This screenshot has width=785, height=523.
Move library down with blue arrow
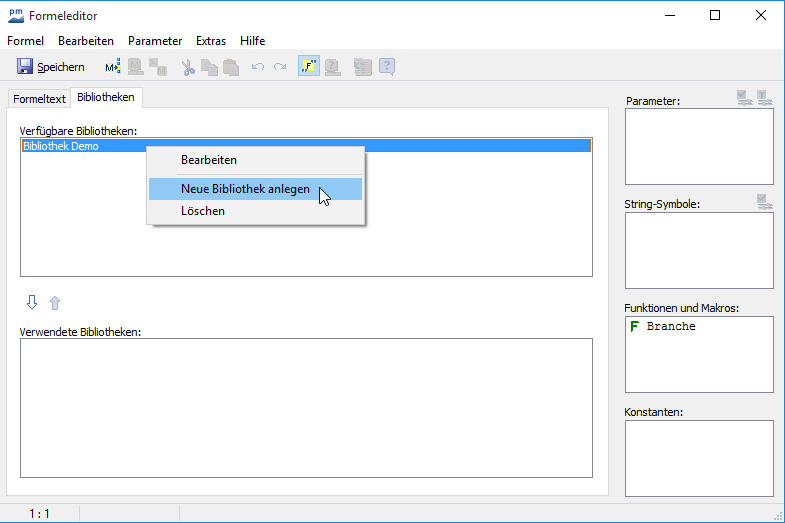[x=31, y=303]
